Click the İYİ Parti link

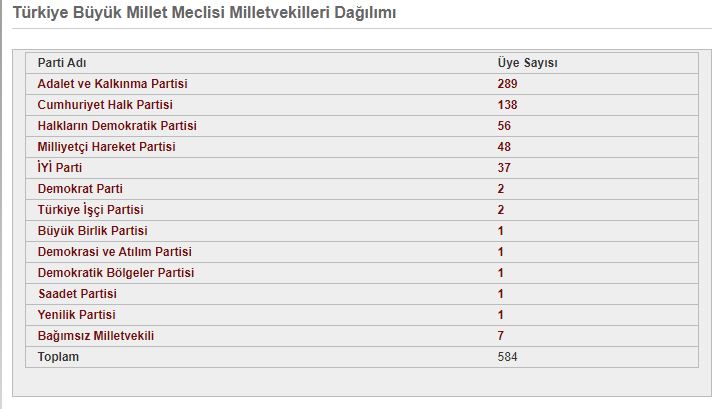pos(60,167)
